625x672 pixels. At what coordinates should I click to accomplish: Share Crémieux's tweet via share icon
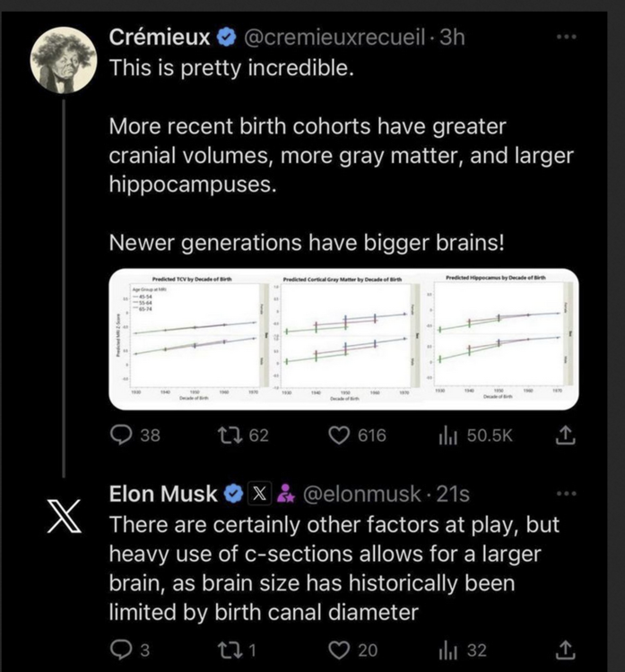566,435
